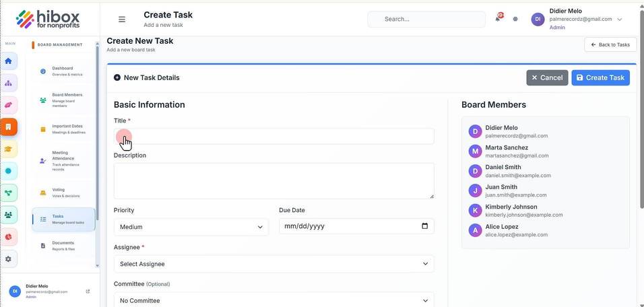Viewport: 644px width, 307px height.
Task: Click the external-link icon beside sidebar profile
Action: (x=88, y=292)
